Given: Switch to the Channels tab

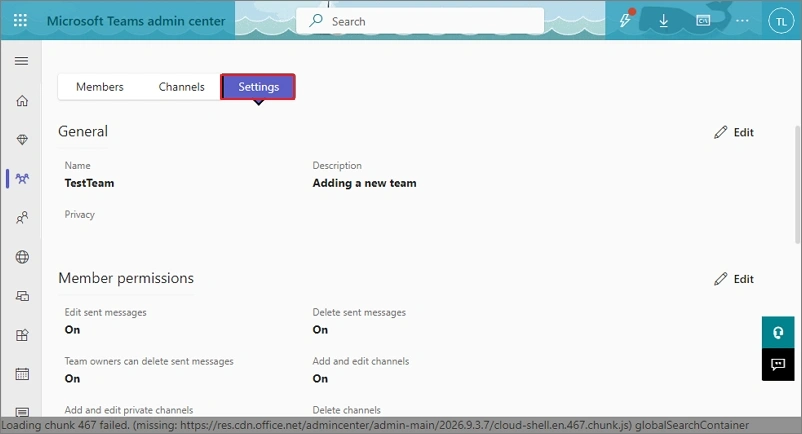Looking at the screenshot, I should 182,87.
